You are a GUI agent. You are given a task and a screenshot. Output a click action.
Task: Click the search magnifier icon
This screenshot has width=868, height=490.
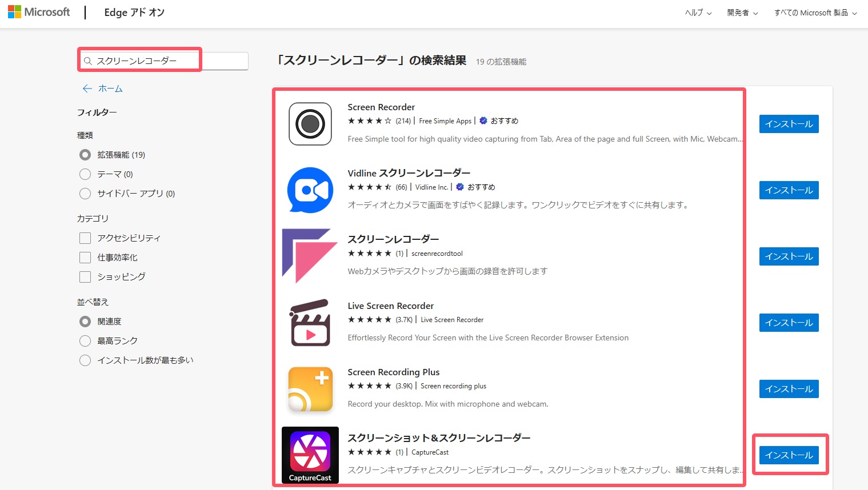coord(88,61)
